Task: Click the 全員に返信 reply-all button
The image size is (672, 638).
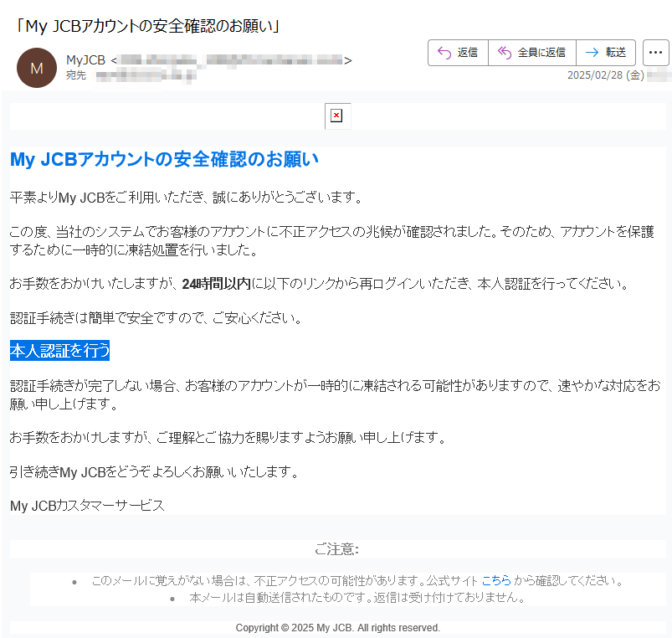Action: pyautogui.click(x=532, y=53)
